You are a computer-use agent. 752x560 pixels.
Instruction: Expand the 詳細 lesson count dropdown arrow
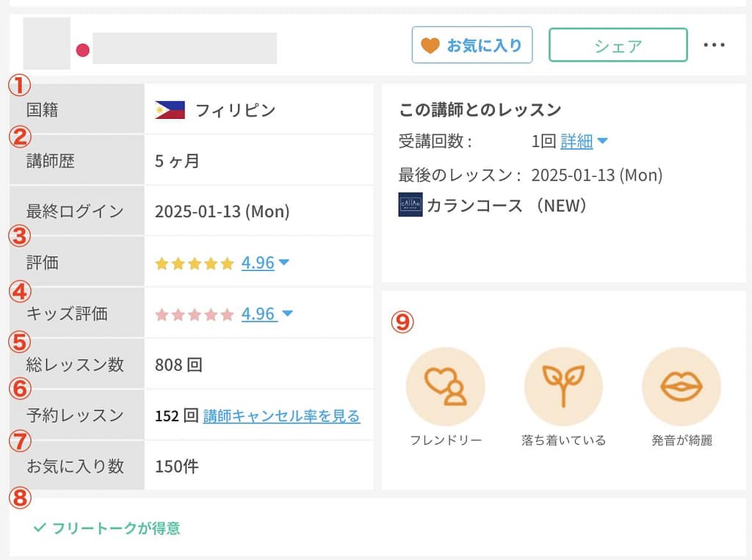602,142
